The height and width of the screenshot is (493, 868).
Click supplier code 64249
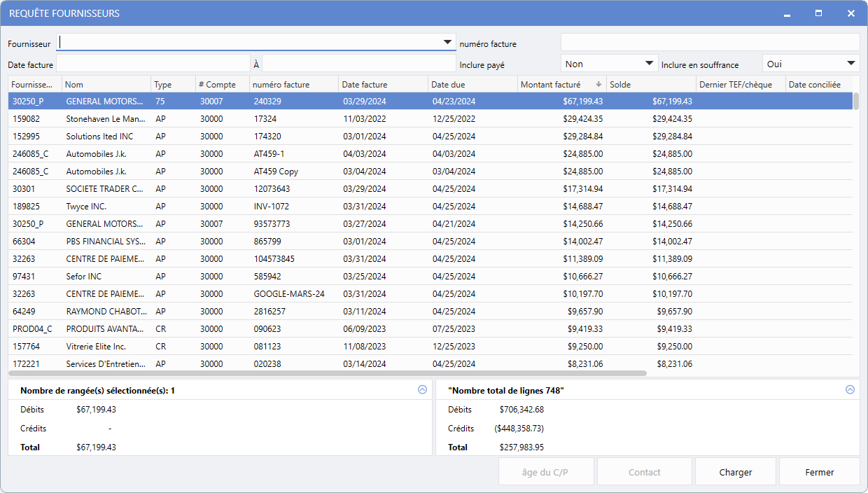(x=24, y=312)
